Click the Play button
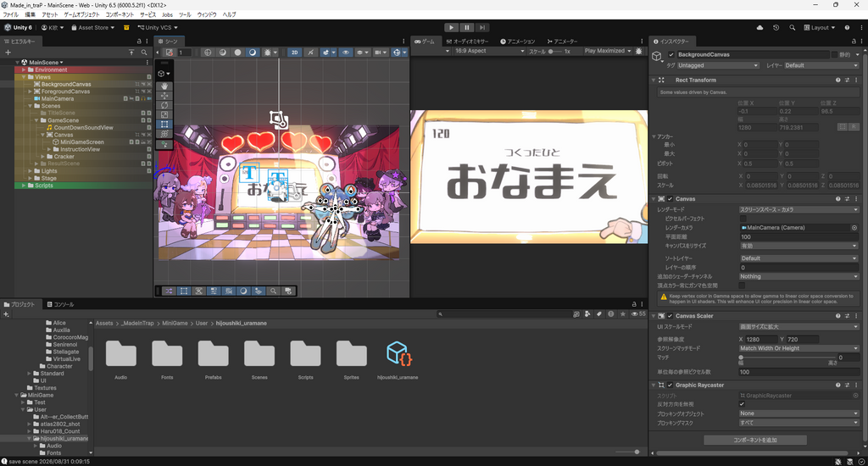This screenshot has height=466, width=868. (x=451, y=28)
